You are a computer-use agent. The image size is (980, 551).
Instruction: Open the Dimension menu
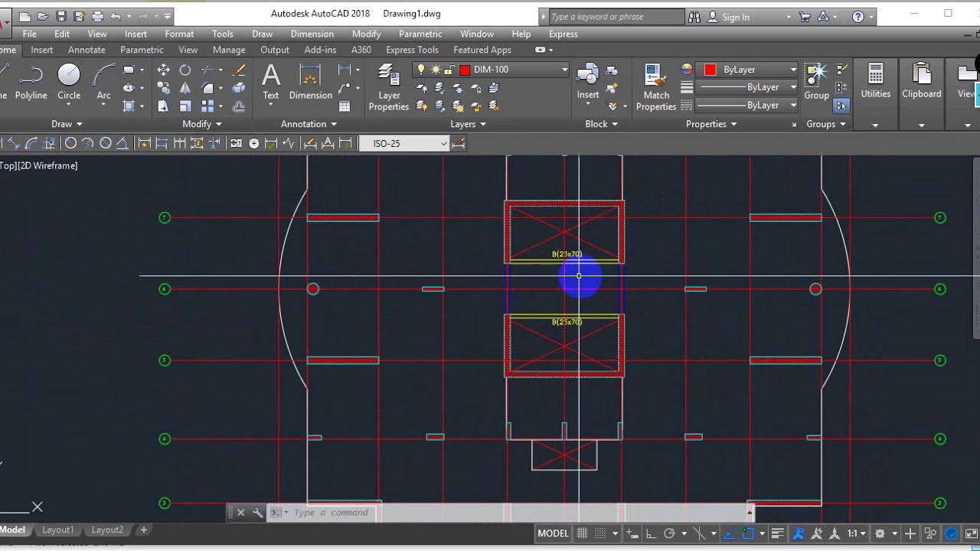tap(312, 34)
